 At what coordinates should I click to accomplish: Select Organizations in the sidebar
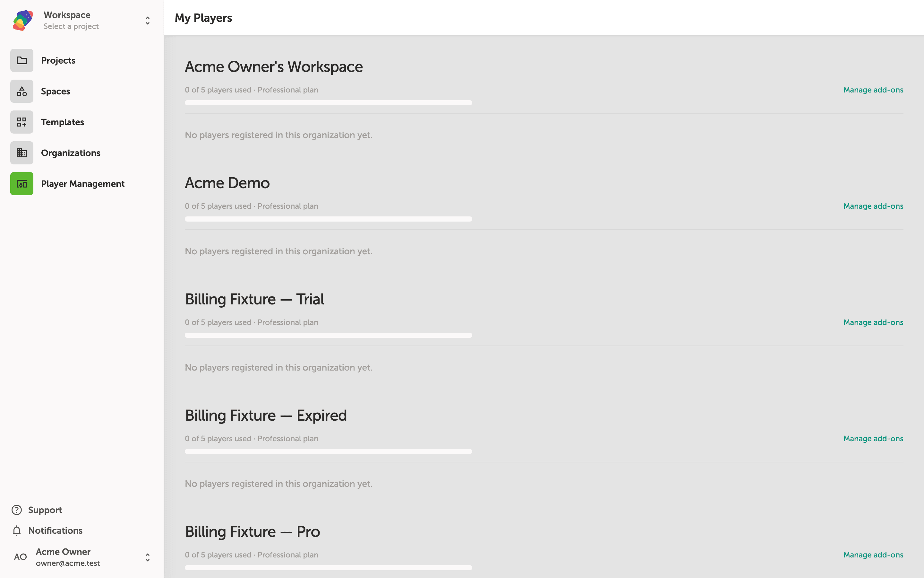coord(71,153)
